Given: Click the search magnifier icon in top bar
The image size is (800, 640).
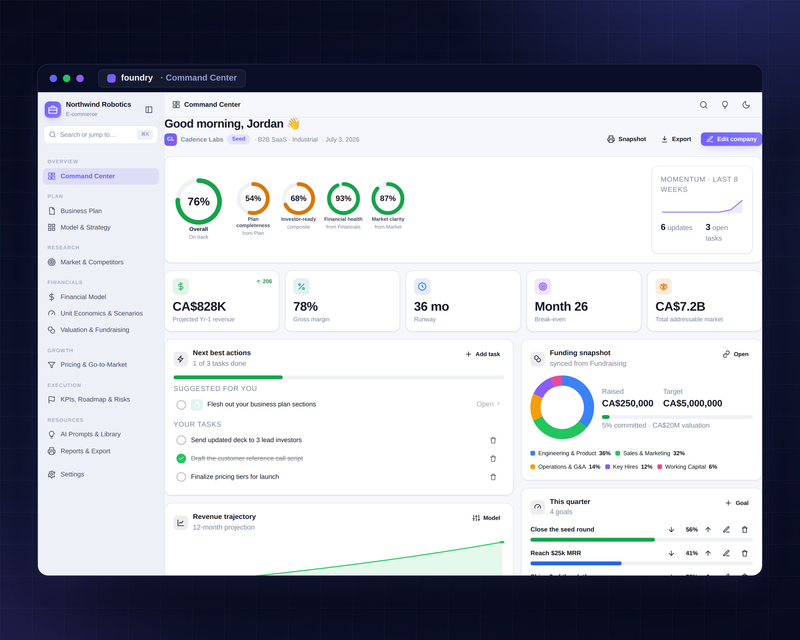Looking at the screenshot, I should (704, 105).
